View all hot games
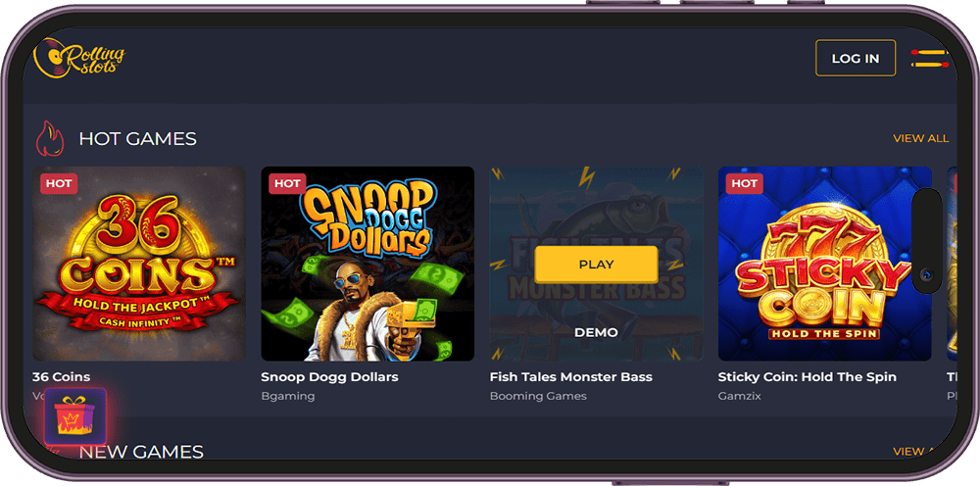Viewport: 980px width, 486px height. pos(920,139)
